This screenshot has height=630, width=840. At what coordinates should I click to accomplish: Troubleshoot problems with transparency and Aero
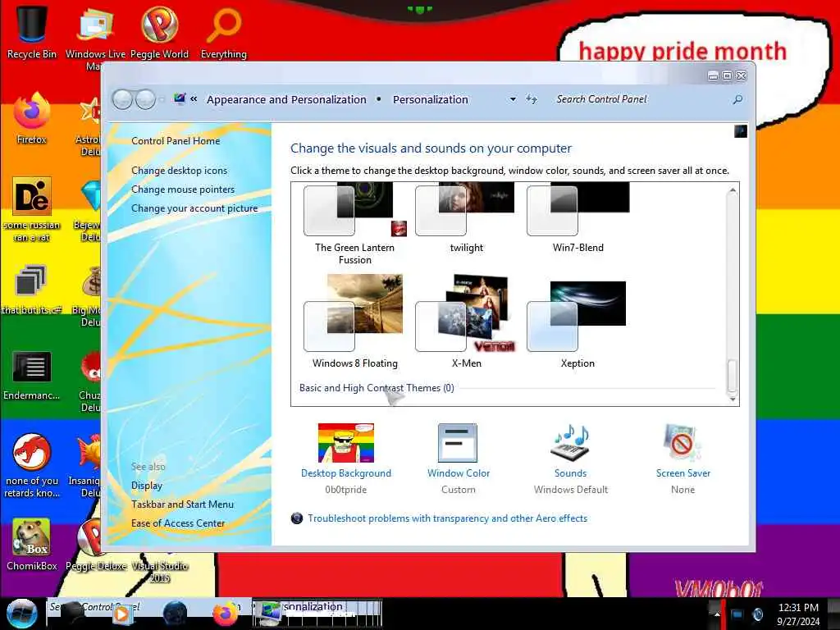tap(447, 518)
